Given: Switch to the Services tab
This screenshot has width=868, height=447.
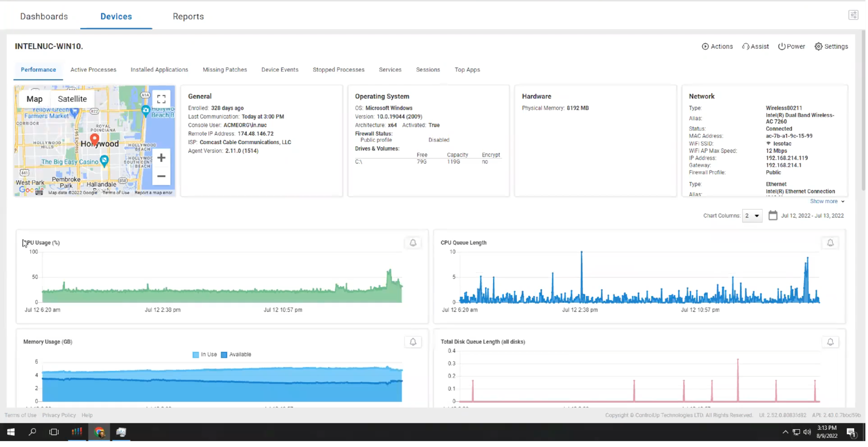Looking at the screenshot, I should 390,70.
